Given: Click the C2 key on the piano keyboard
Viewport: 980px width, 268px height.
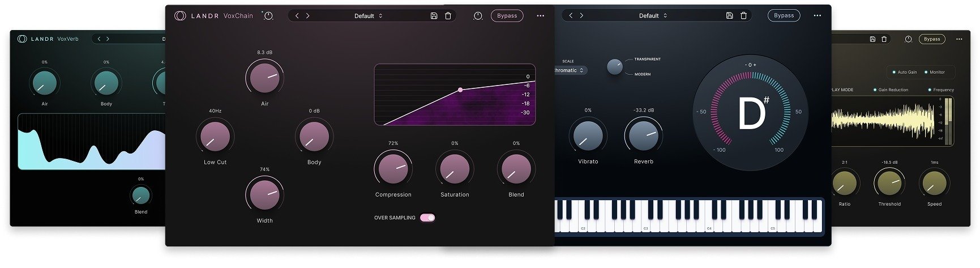Looking at the screenshot, I should tap(583, 226).
